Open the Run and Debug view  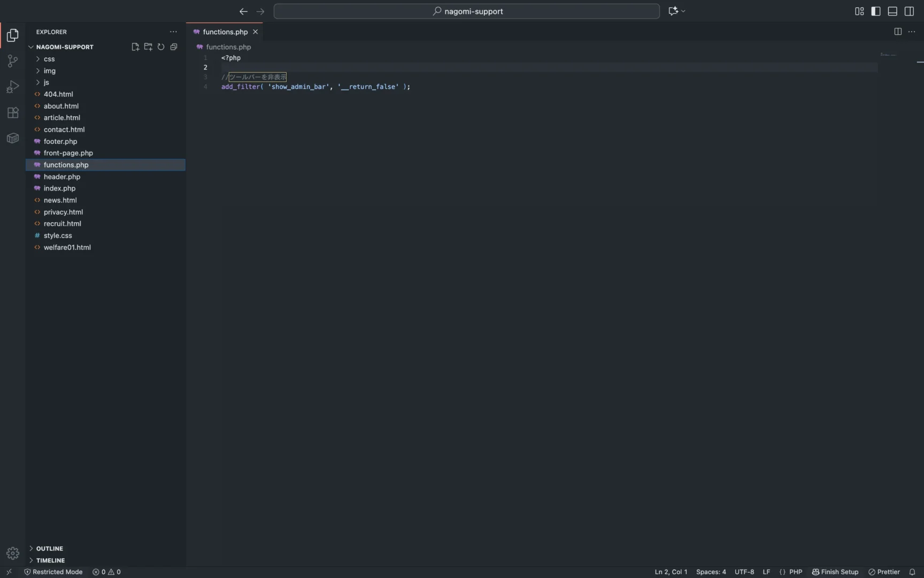click(x=12, y=87)
